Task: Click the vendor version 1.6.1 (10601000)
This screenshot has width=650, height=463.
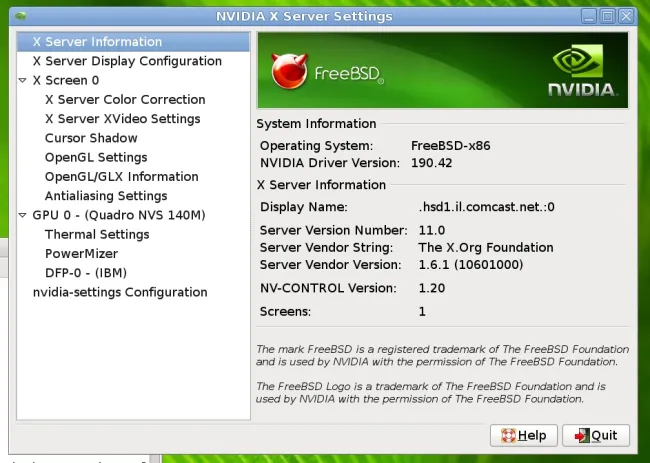Action: 471,264
